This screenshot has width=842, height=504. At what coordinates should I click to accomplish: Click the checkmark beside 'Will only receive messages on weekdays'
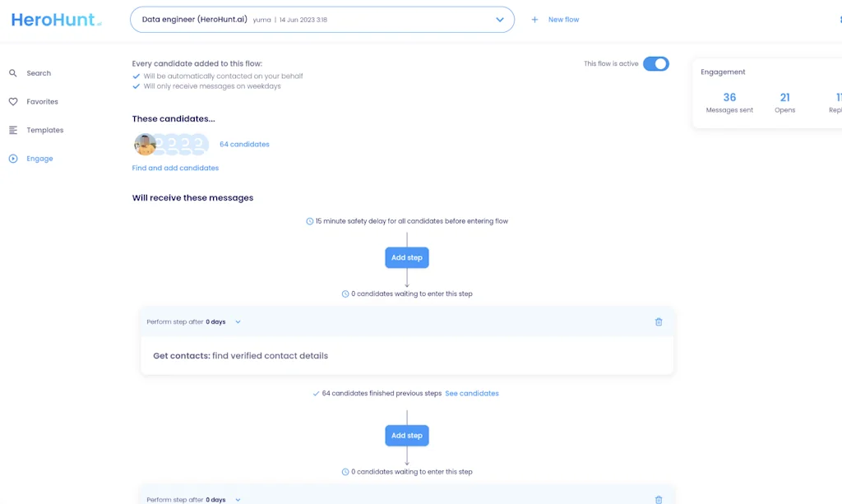[x=136, y=86]
